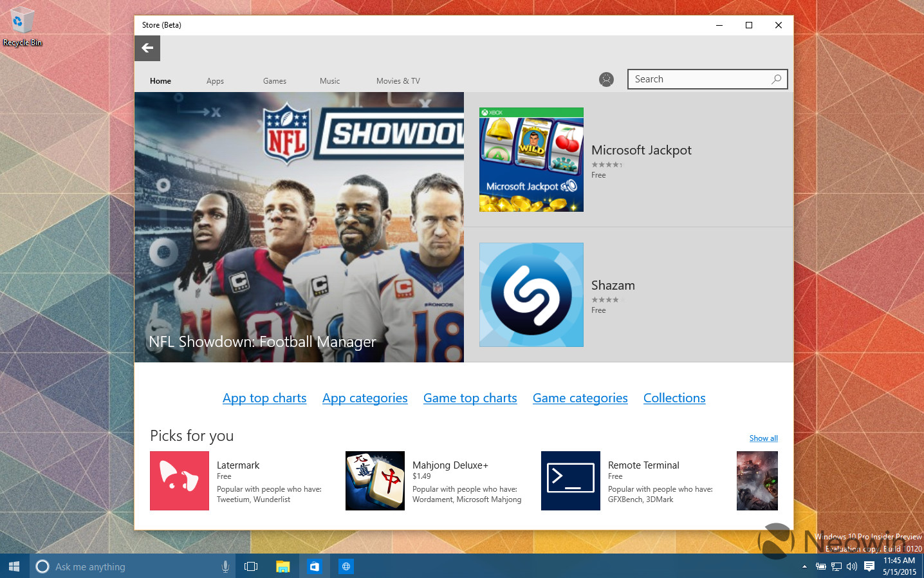Switch to the Music tab
This screenshot has height=578, width=924.
point(329,81)
